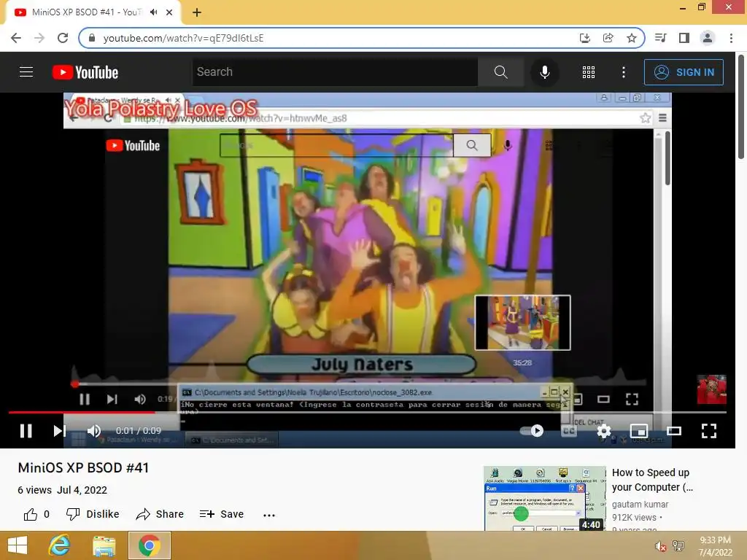The width and height of the screenshot is (747, 560).
Task: Open the 'How to Speed up your Computer' title link
Action: (x=652, y=480)
